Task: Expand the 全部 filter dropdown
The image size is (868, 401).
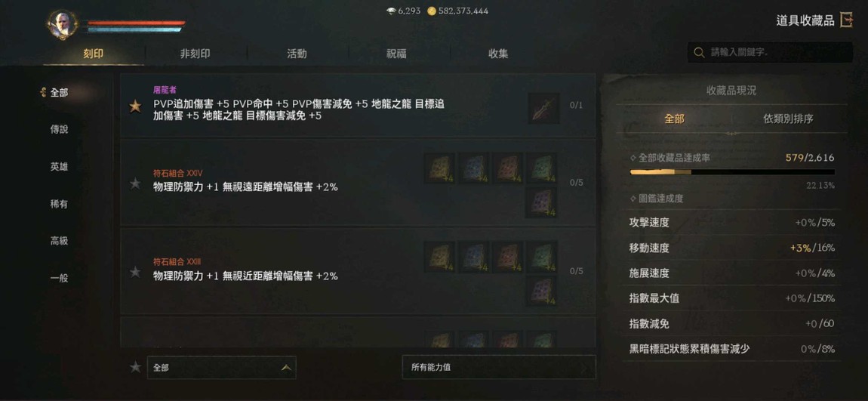Action: point(221,367)
